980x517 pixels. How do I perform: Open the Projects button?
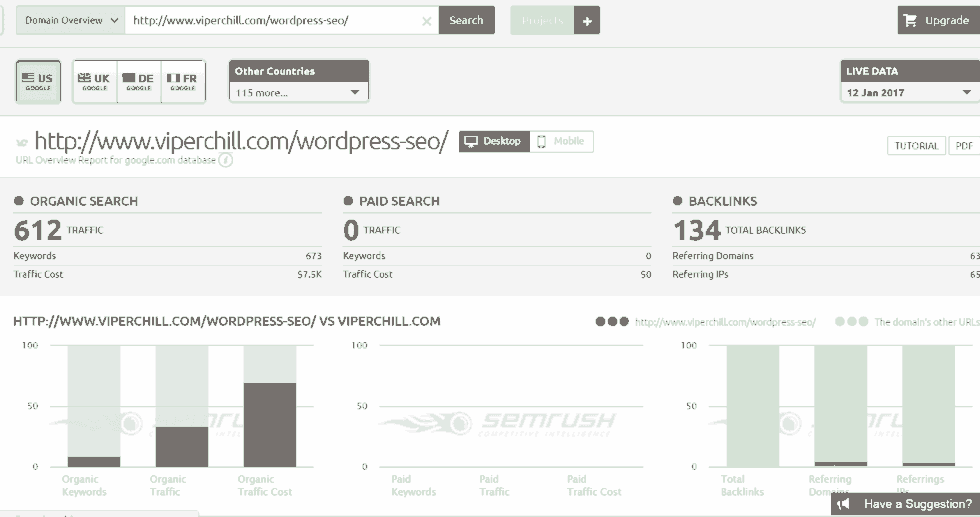[x=542, y=20]
